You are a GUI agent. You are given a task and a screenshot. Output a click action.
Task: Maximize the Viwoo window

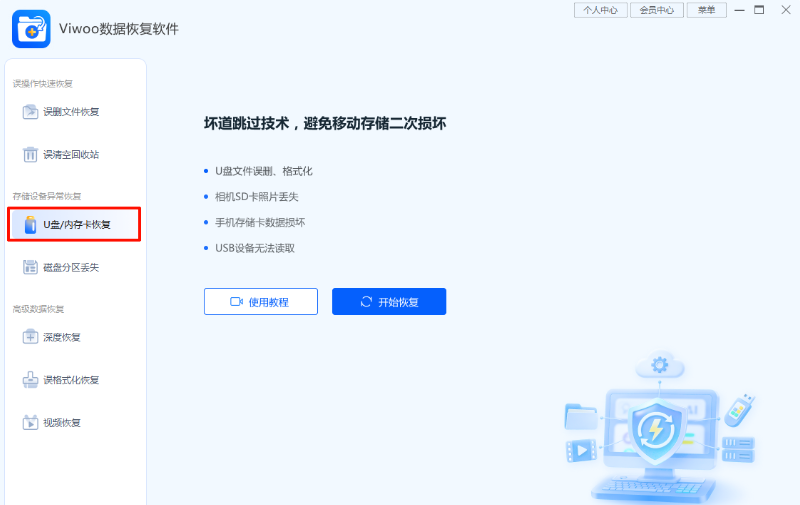coord(759,10)
